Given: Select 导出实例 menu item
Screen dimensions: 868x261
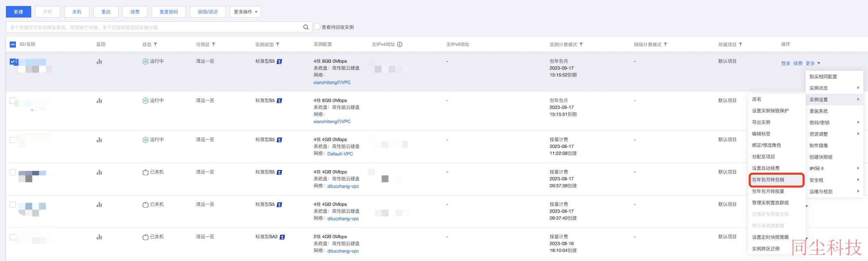Looking at the screenshot, I should point(777,122).
